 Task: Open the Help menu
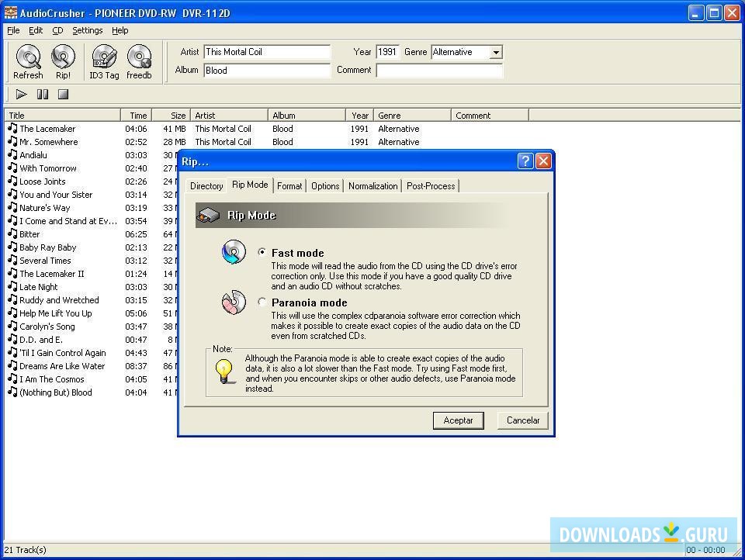tap(120, 30)
